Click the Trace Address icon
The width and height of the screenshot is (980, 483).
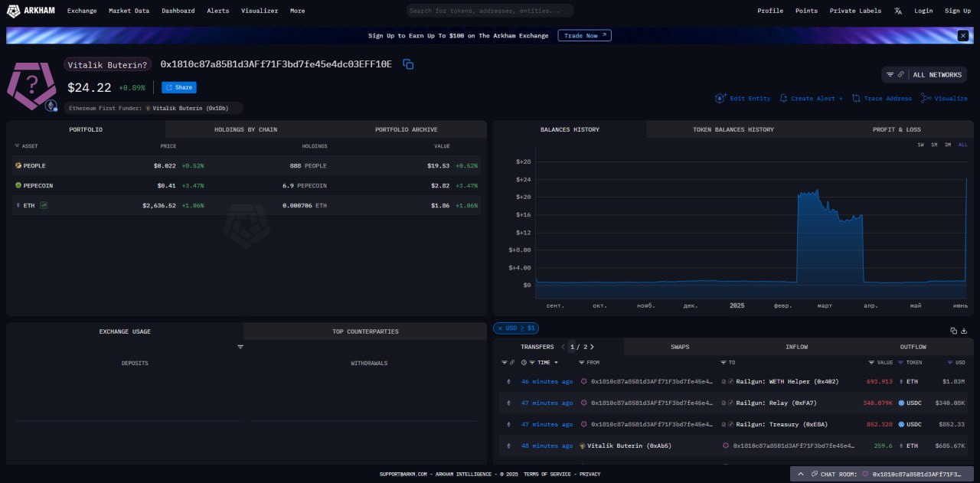point(856,98)
